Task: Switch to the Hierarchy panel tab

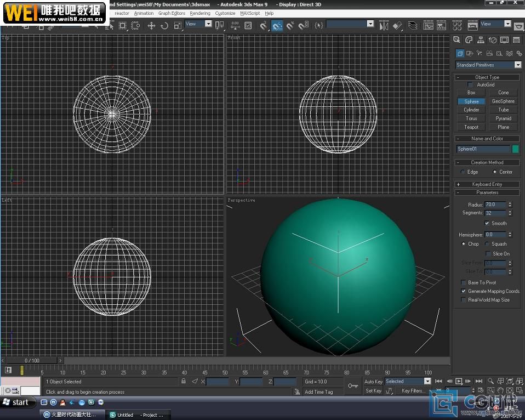Action: point(481,40)
